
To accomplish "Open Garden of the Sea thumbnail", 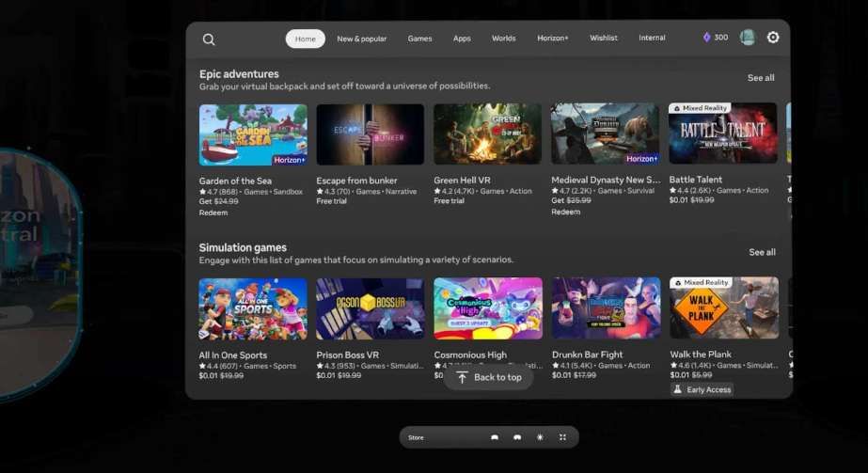I will [253, 134].
